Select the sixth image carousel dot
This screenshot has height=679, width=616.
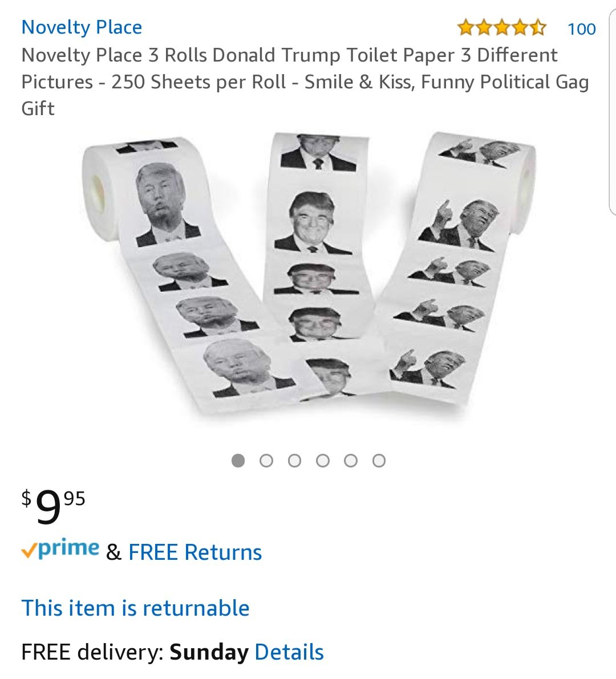click(x=379, y=460)
